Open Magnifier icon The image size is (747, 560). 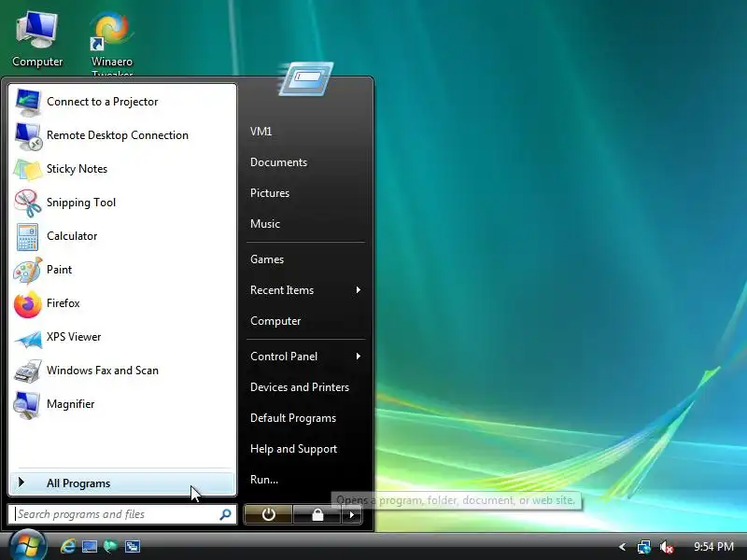28,405
